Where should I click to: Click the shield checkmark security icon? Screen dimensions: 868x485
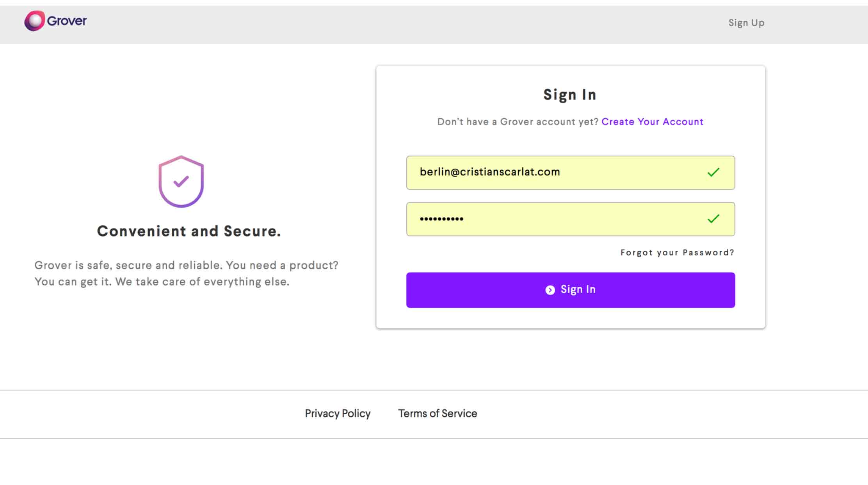point(181,182)
